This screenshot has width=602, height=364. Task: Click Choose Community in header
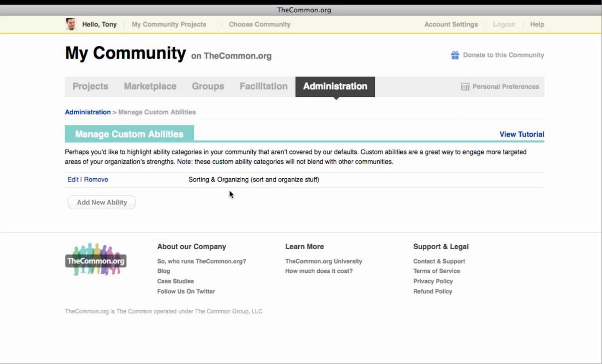click(x=259, y=24)
